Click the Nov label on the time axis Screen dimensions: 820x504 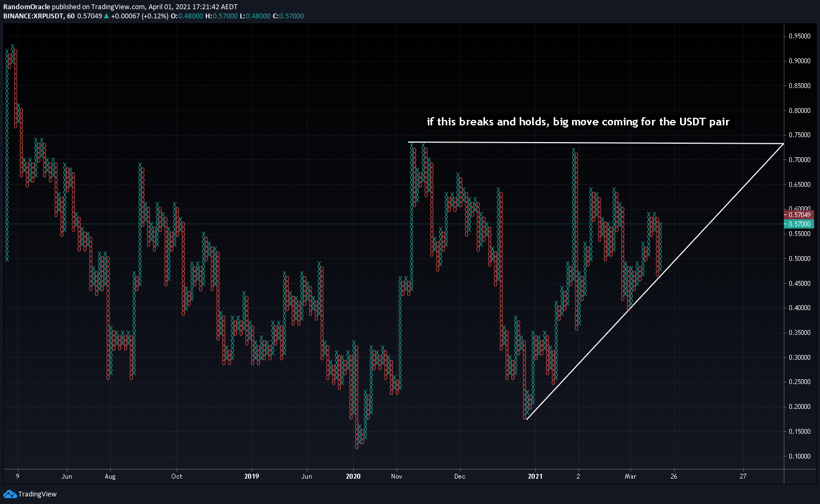[x=396, y=476]
